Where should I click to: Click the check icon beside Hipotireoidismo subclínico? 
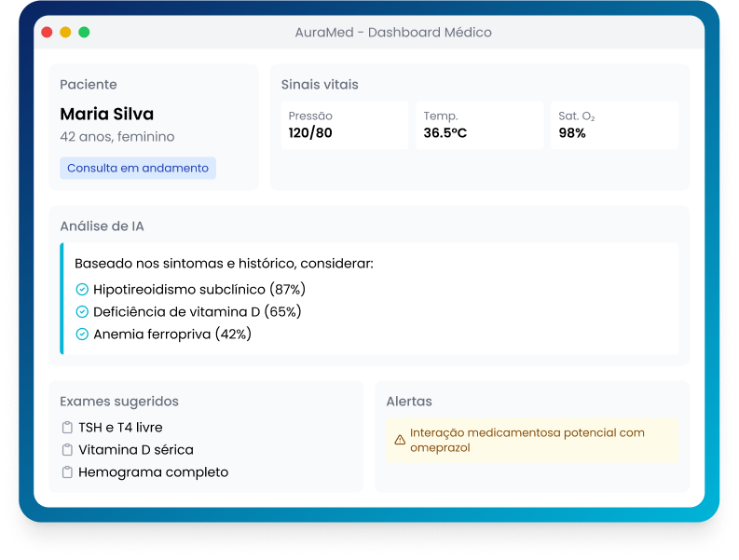pos(82,290)
